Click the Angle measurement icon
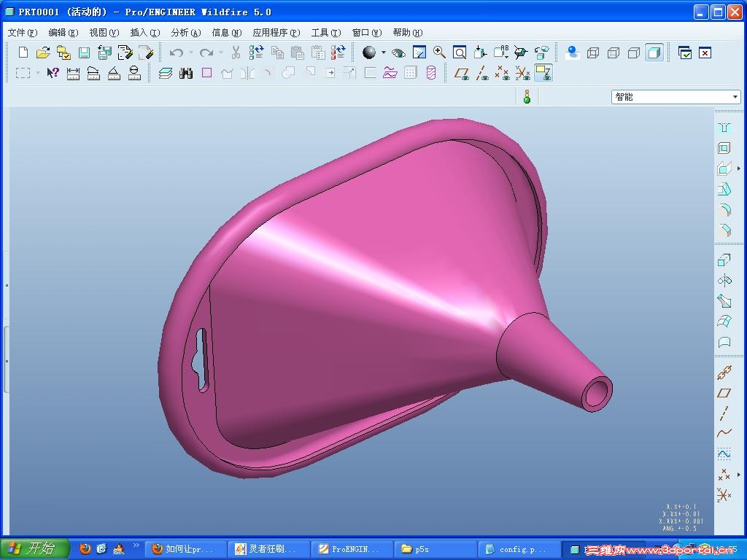Screen dimensions: 747x560 click(x=114, y=73)
